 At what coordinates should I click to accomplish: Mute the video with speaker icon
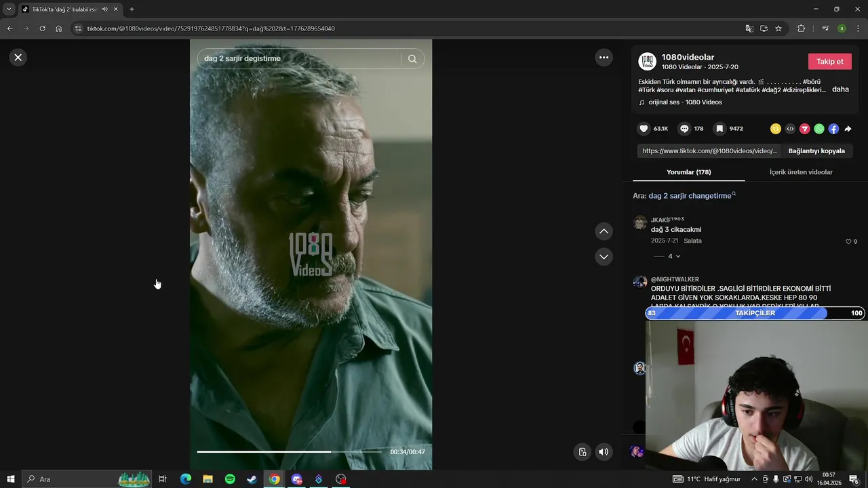[604, 452]
